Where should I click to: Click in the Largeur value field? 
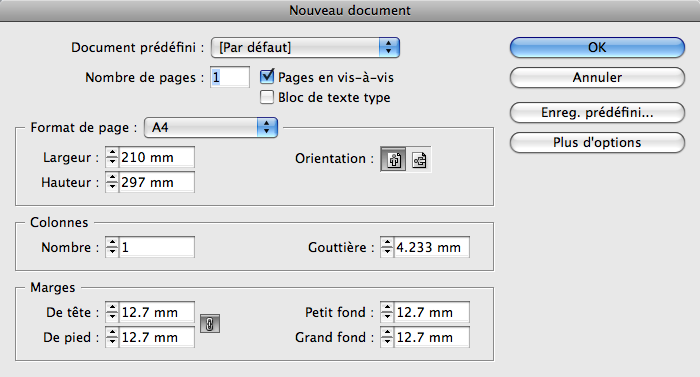(x=156, y=157)
